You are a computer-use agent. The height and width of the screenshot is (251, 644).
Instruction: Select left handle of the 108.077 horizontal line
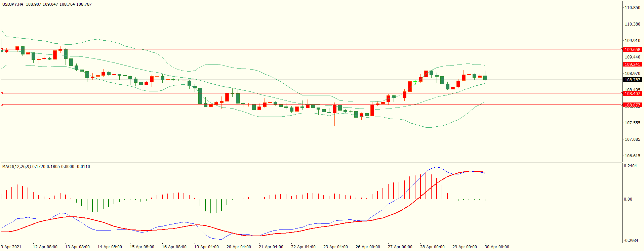pos(2,105)
